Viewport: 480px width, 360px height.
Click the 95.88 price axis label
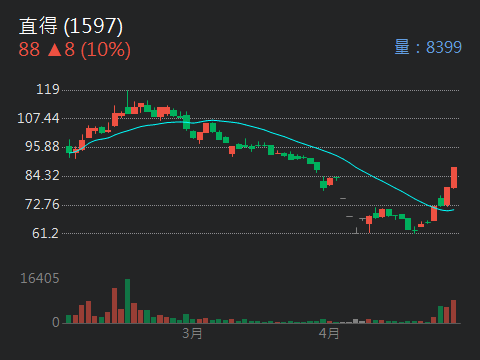pyautogui.click(x=42, y=146)
